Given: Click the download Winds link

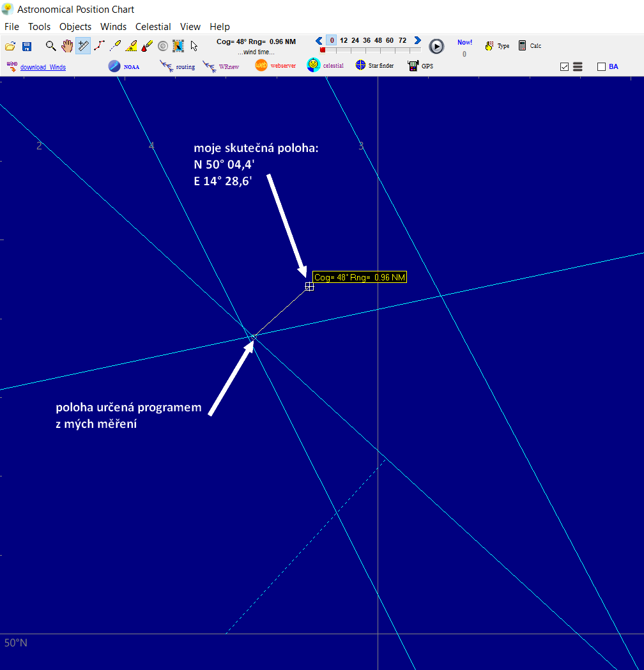Looking at the screenshot, I should click(42, 67).
